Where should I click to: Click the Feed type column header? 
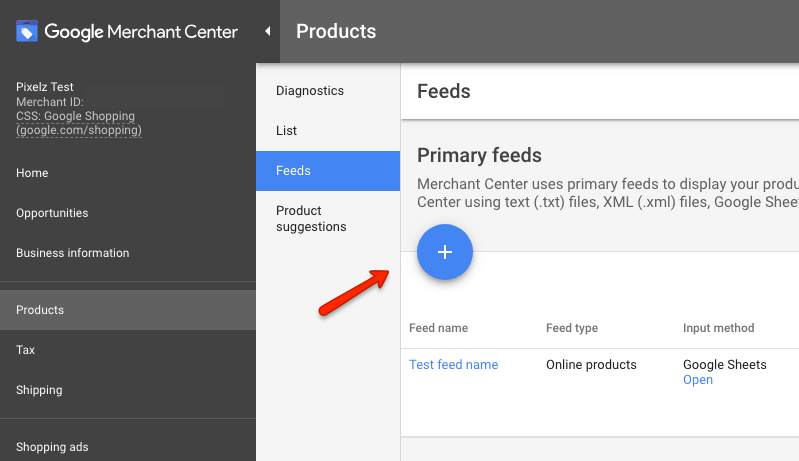click(572, 328)
